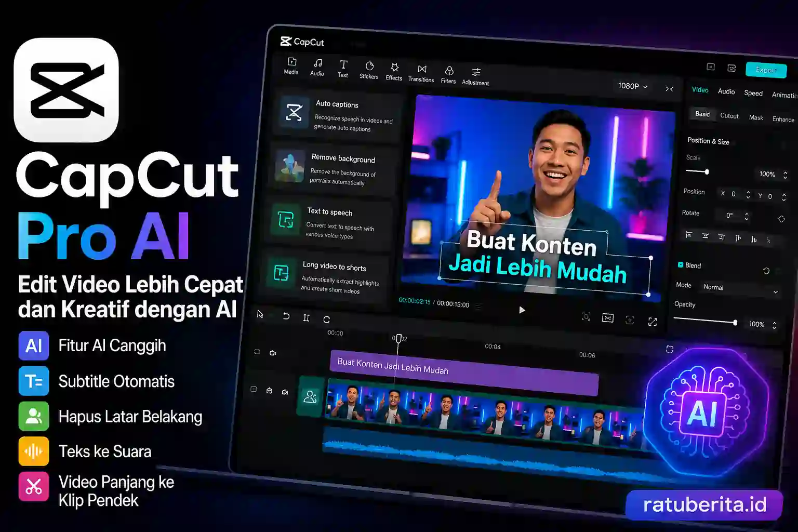Open the Effects panel
This screenshot has width=798, height=532.
394,72
